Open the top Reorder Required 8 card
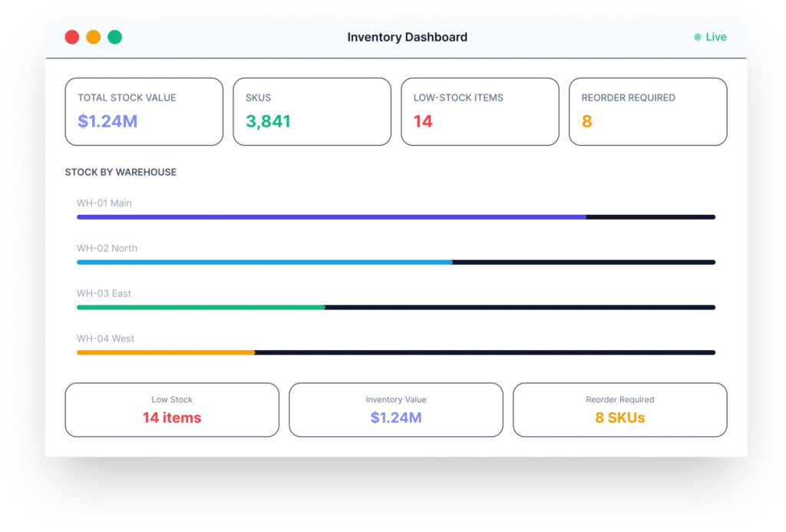 [x=648, y=112]
